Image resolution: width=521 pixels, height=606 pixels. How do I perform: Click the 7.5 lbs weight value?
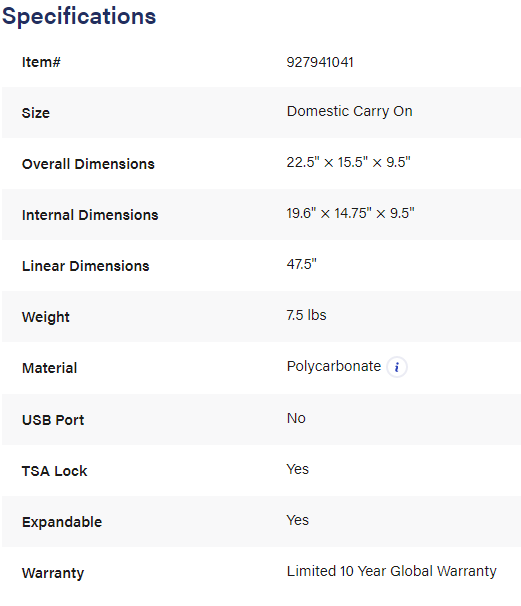tap(306, 315)
